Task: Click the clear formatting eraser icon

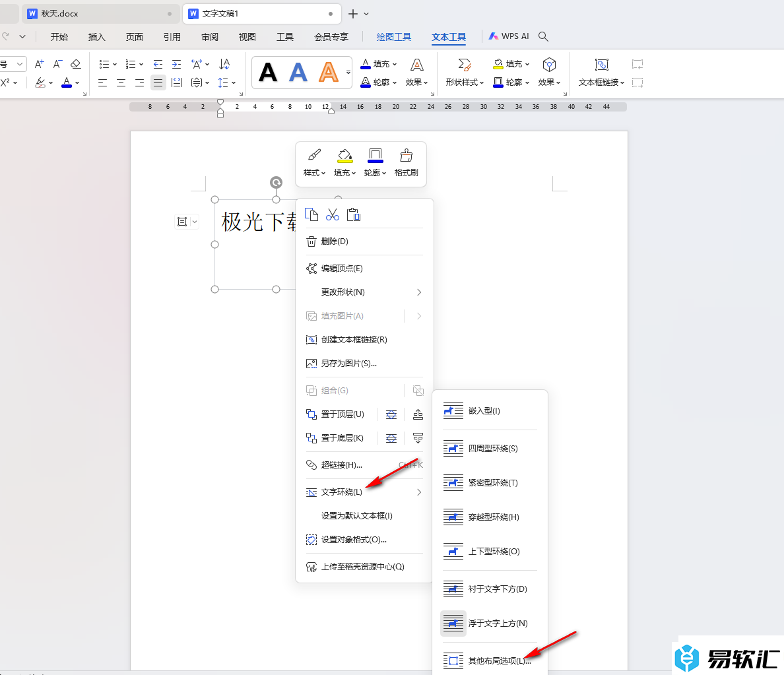Action: point(76,64)
